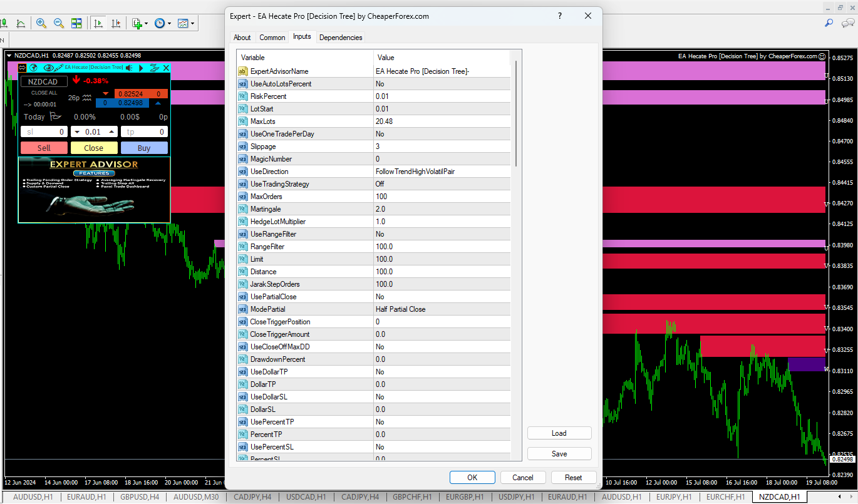Click Save to save the inputs
Image resolution: width=858 pixels, height=504 pixels.
[559, 454]
